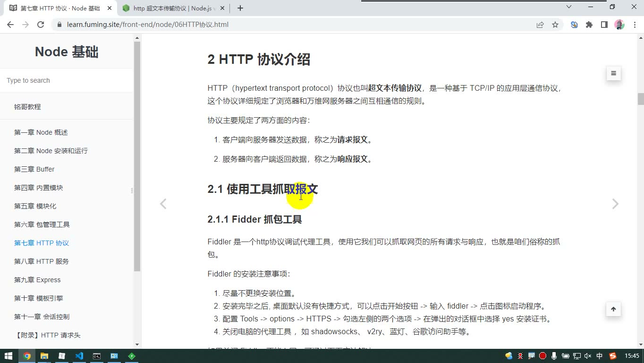Click the heading 2.1.1 Fidder 抓包工具
This screenshot has width=644, height=363.
click(254, 219)
